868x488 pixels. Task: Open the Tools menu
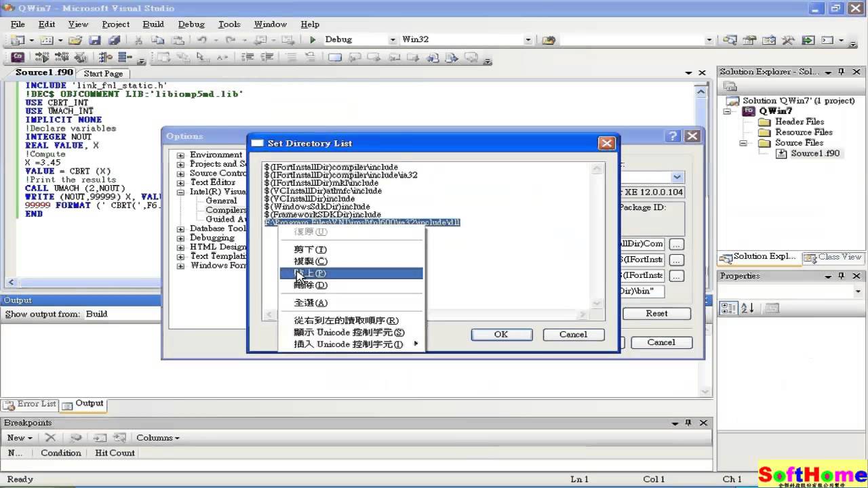[229, 24]
